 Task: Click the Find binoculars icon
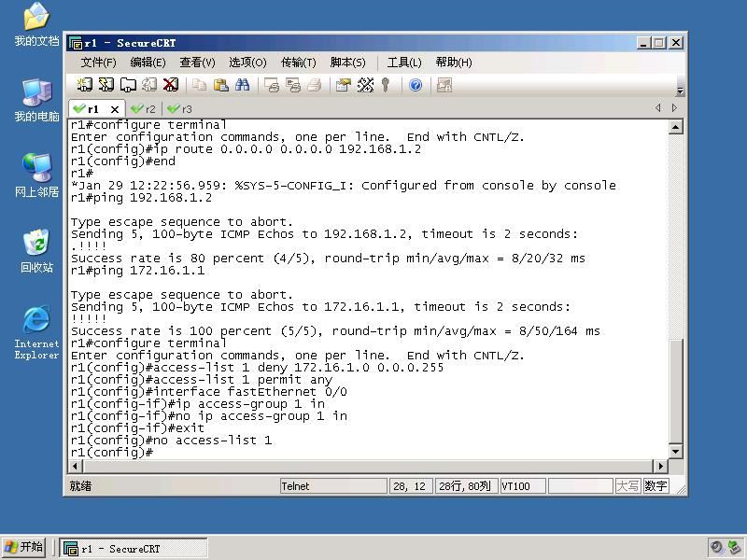tap(242, 85)
